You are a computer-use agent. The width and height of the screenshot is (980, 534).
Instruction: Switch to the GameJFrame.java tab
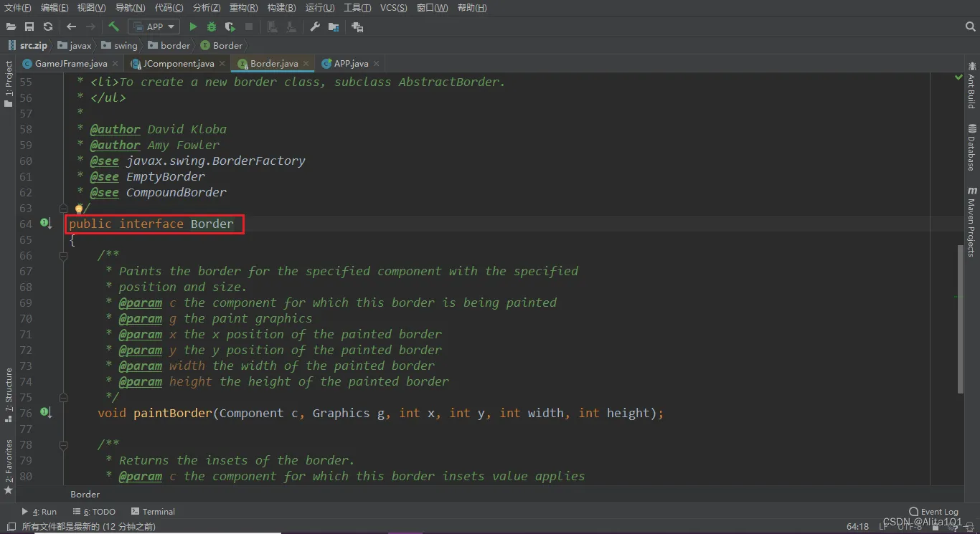70,63
